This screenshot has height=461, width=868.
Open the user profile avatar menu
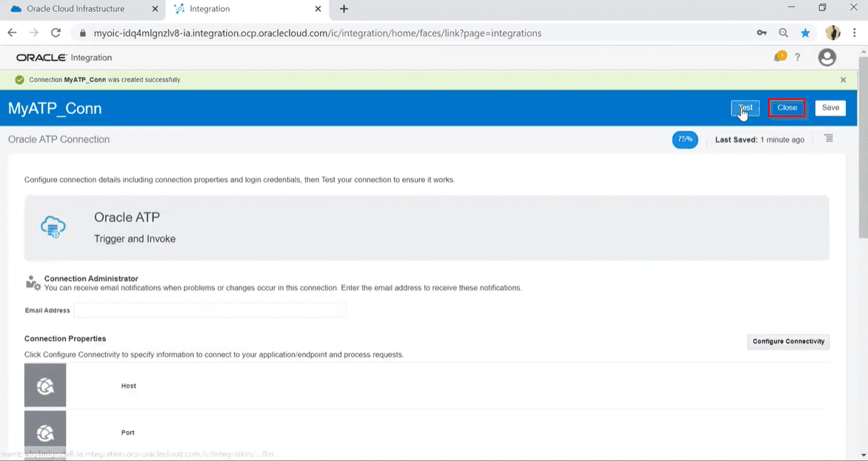click(827, 58)
